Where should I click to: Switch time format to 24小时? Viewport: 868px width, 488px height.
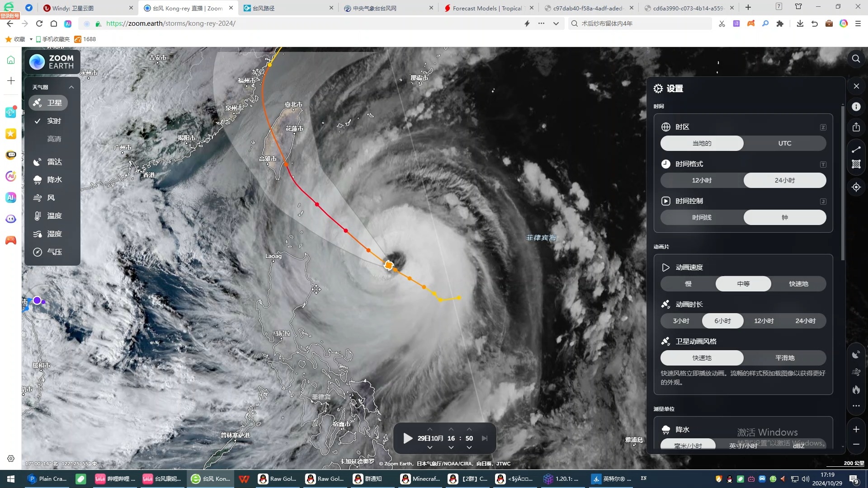785,180
